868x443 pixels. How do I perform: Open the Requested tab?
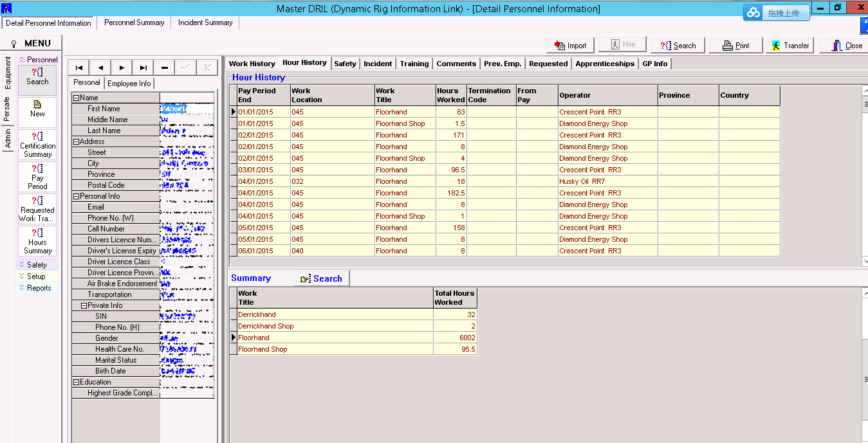tap(548, 64)
